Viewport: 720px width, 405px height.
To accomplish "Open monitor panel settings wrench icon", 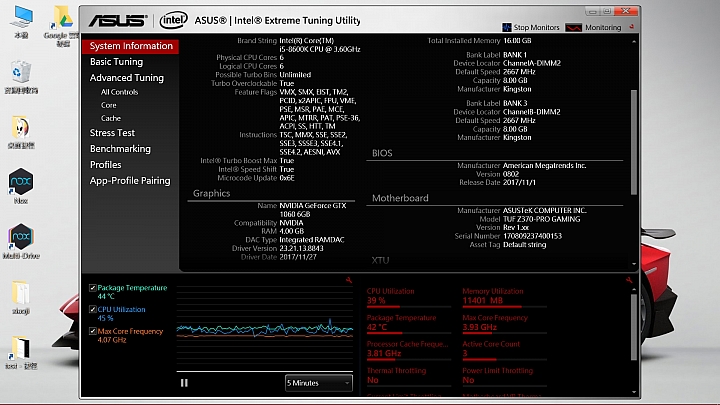I will click(629, 280).
